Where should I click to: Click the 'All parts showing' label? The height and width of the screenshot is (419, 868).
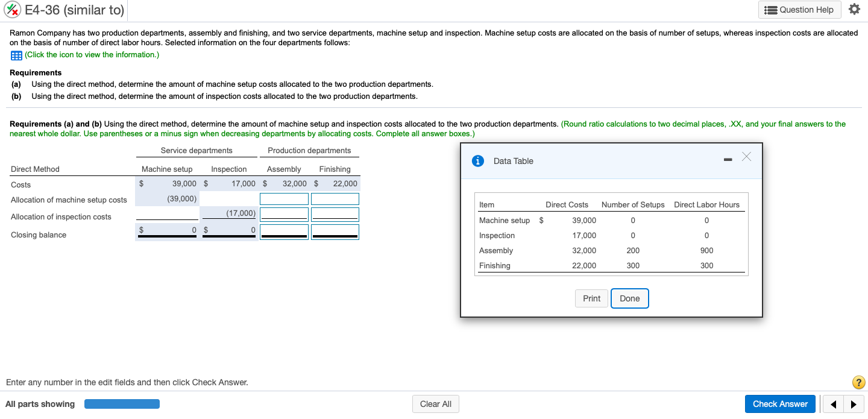(40, 404)
